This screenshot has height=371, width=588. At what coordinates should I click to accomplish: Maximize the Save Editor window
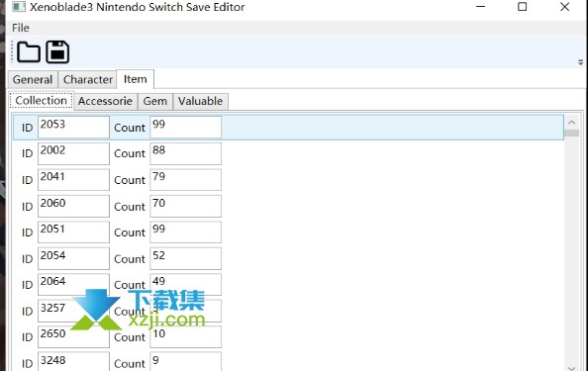(522, 7)
